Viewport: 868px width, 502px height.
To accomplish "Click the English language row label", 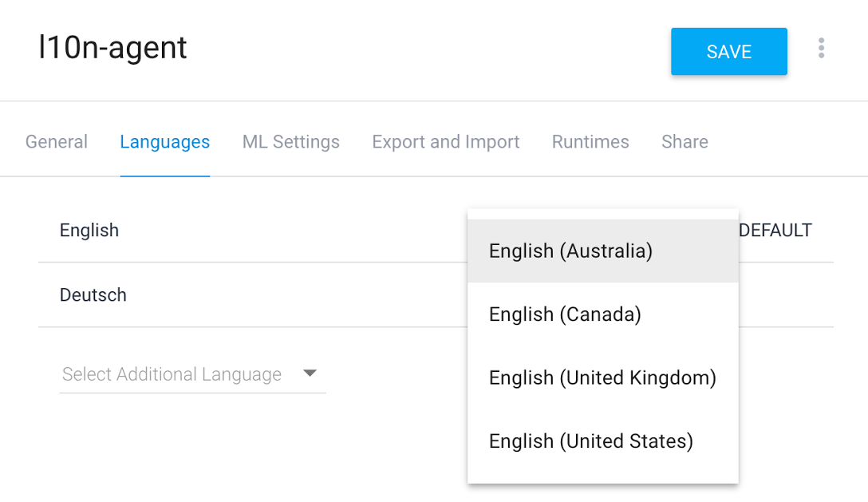I will pyautogui.click(x=89, y=231).
